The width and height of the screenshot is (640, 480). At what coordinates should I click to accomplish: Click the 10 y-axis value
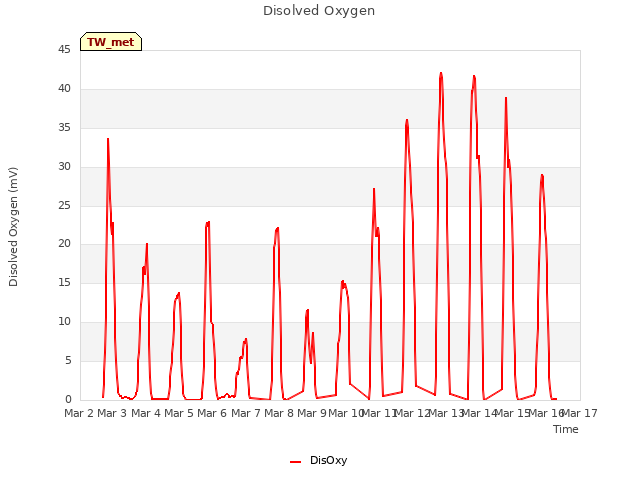point(64,322)
